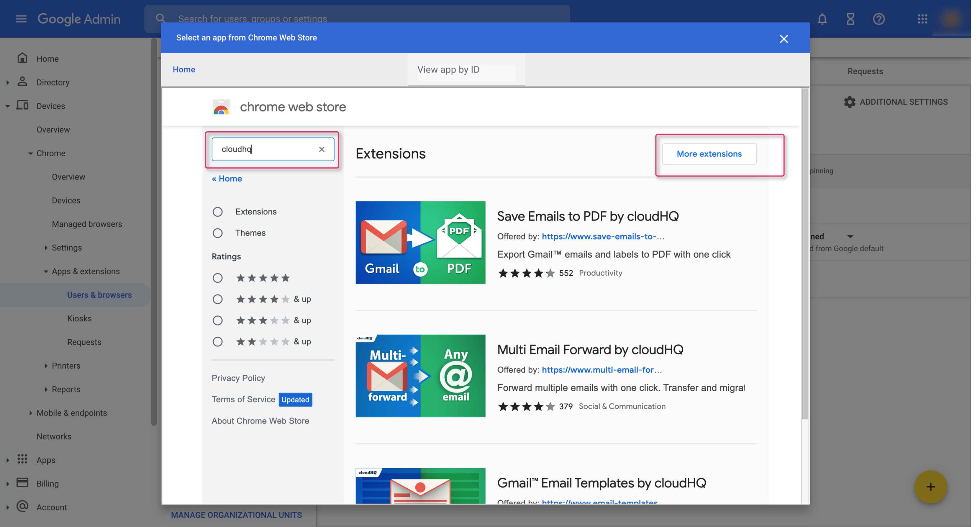The width and height of the screenshot is (980, 527).
Task: Select the three stars & up filter
Action: (218, 320)
